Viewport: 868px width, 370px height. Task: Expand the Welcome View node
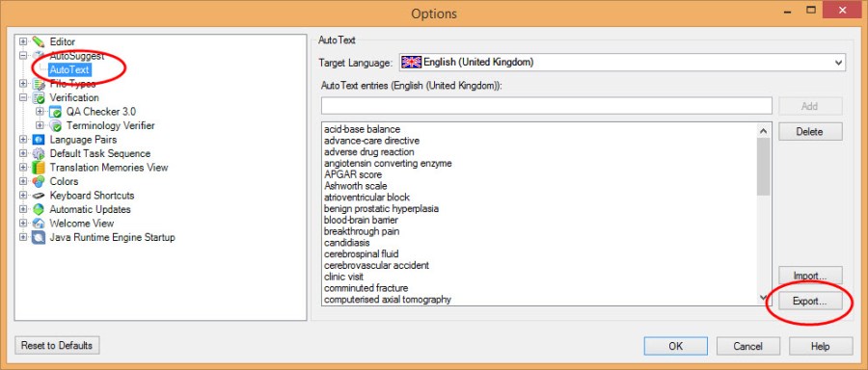pyautogui.click(x=23, y=224)
